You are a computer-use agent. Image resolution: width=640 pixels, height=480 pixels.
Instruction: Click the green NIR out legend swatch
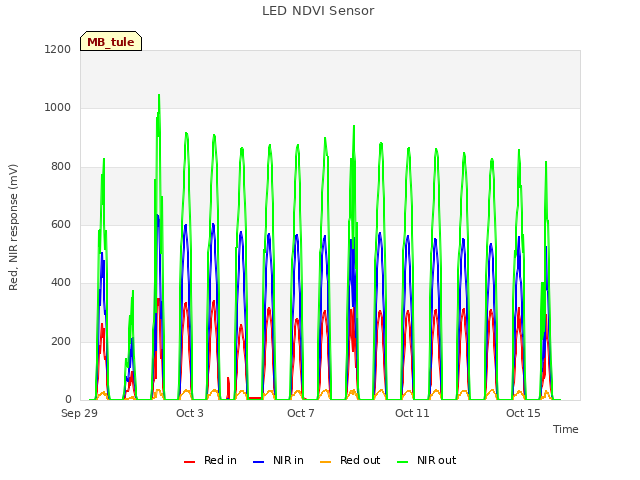point(402,462)
